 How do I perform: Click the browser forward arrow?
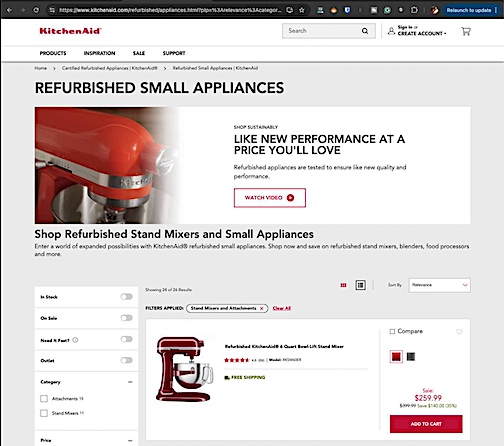pyautogui.click(x=22, y=10)
